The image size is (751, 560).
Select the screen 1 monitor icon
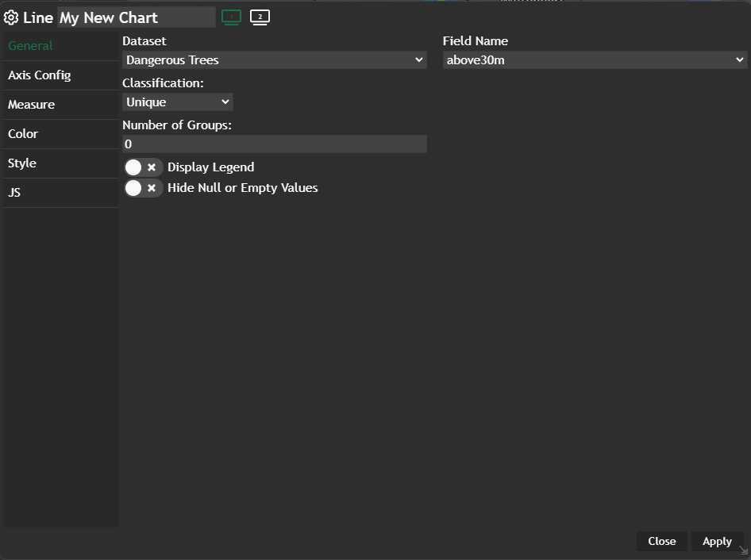(231, 17)
